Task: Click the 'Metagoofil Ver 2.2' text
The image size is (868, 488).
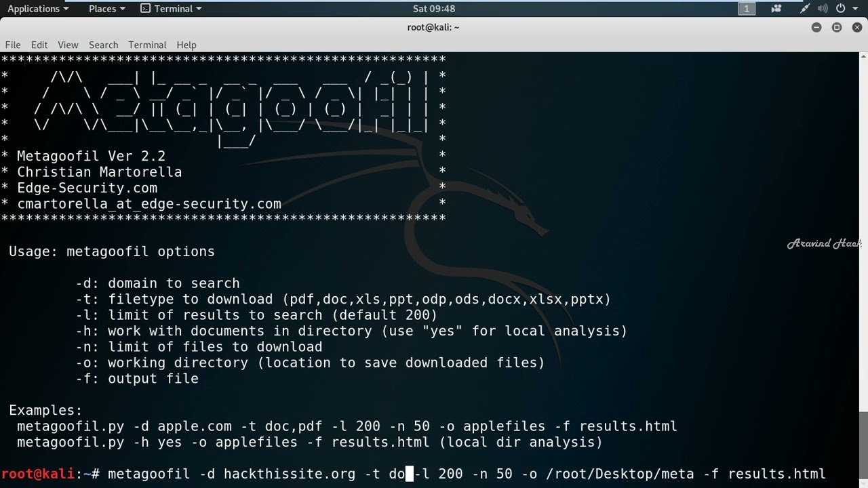Action: click(x=91, y=156)
